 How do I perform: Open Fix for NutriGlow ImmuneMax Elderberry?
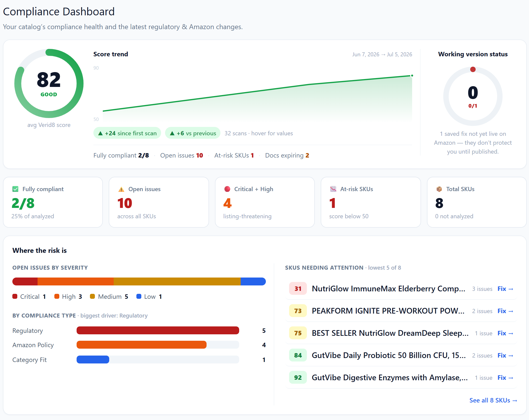506,289
